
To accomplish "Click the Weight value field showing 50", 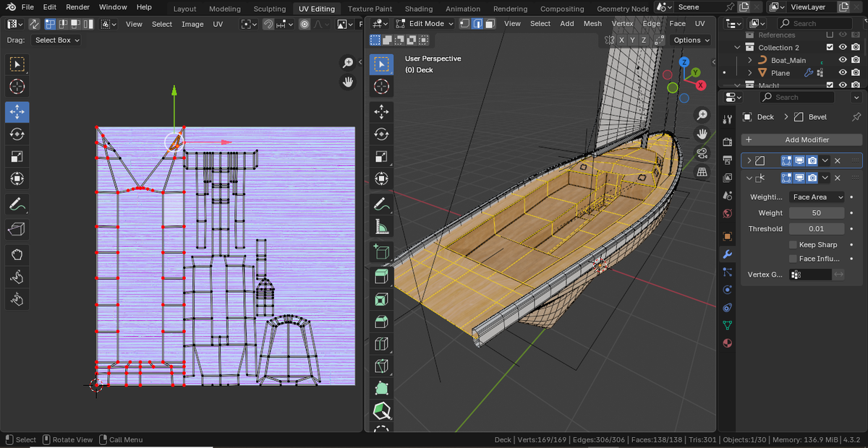I will [816, 213].
